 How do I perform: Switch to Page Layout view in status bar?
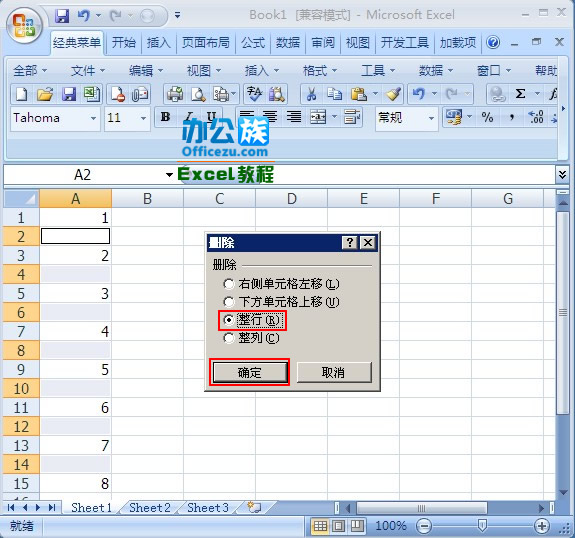[338, 526]
